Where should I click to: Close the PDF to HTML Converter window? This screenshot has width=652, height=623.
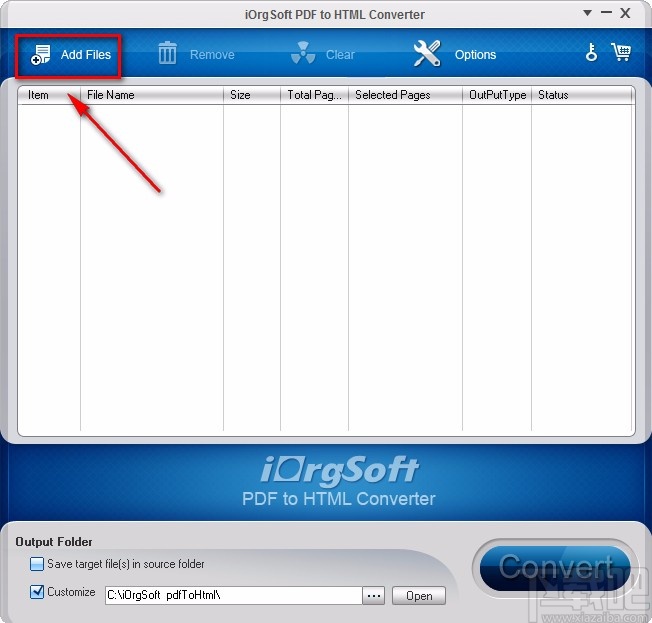tap(625, 13)
